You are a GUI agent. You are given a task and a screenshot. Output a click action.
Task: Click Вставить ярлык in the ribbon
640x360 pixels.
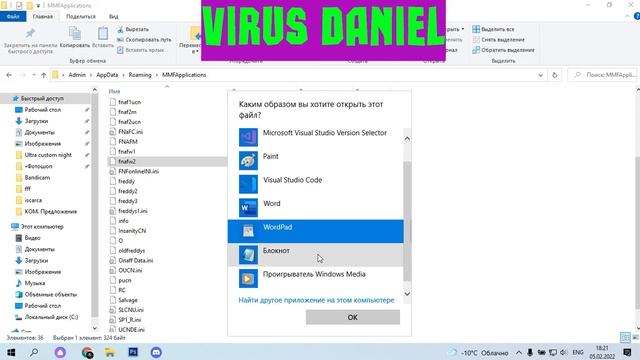tap(141, 50)
